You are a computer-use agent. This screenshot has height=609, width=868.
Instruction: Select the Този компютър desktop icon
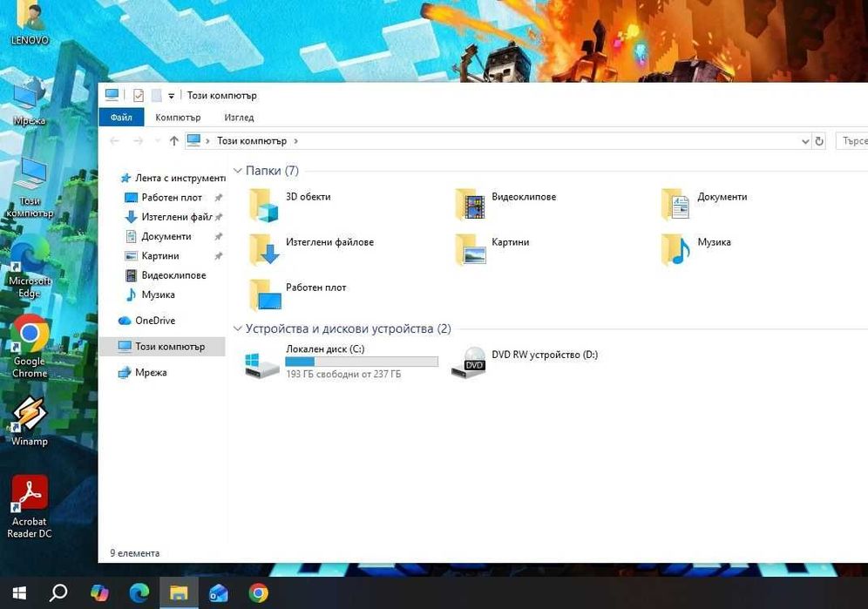(30, 187)
